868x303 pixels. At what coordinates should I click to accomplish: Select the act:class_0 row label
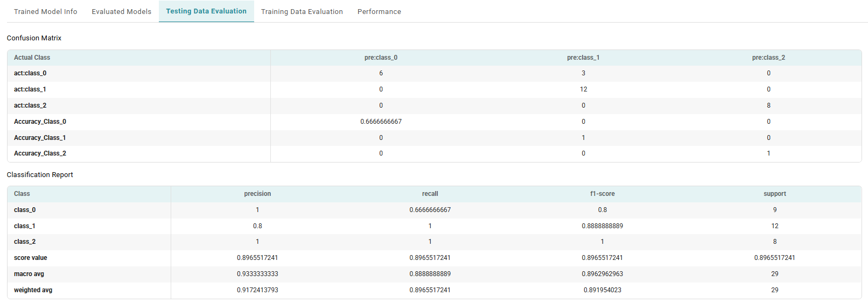30,73
